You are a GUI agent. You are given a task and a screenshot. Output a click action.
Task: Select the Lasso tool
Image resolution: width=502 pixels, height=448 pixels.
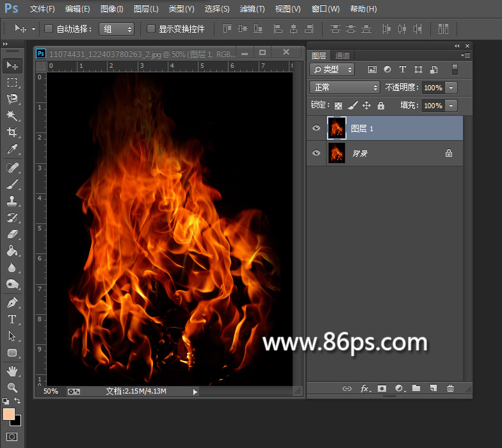[12, 99]
